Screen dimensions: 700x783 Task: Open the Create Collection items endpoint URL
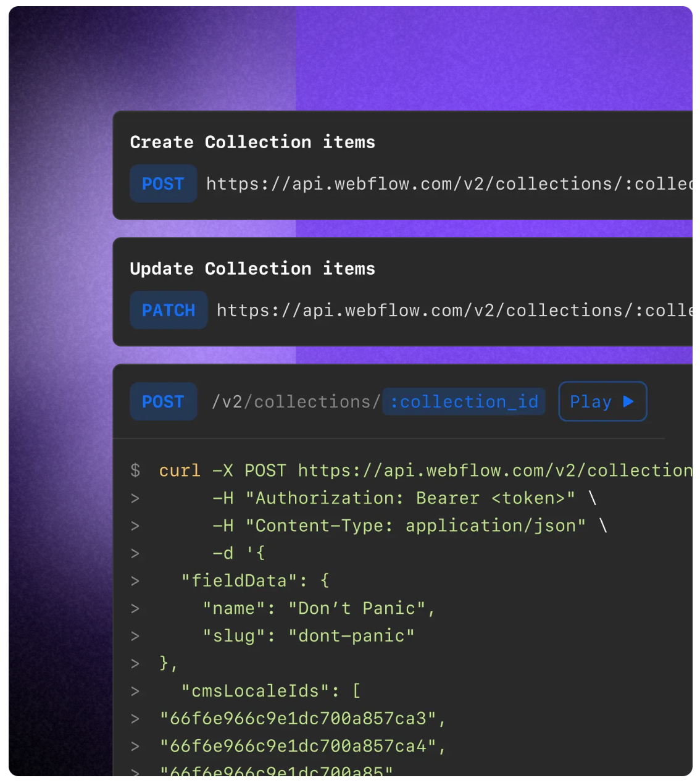(448, 184)
